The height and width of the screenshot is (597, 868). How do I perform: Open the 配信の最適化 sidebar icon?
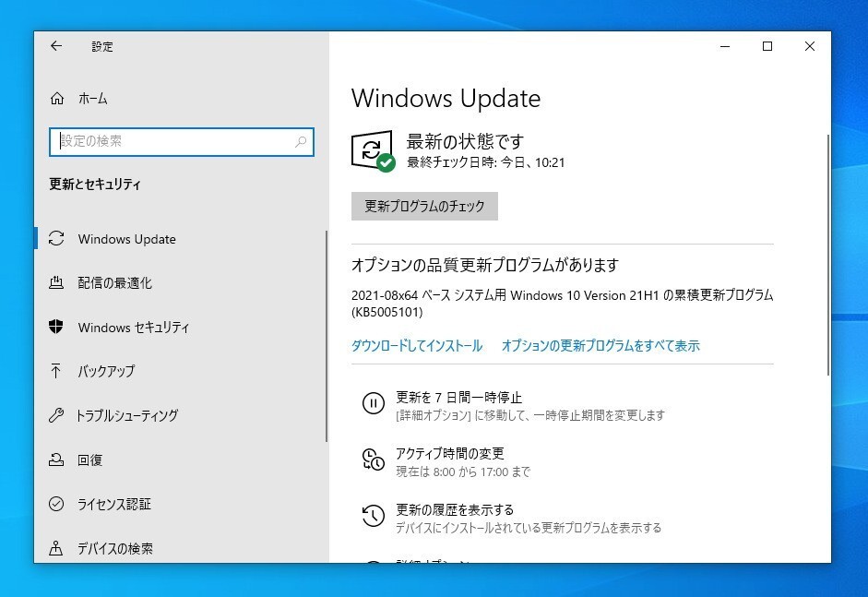pyautogui.click(x=56, y=282)
